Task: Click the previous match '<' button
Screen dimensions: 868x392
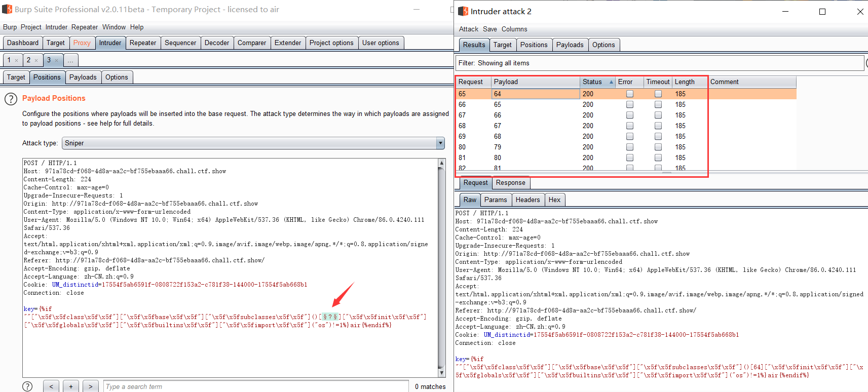Action: point(51,386)
